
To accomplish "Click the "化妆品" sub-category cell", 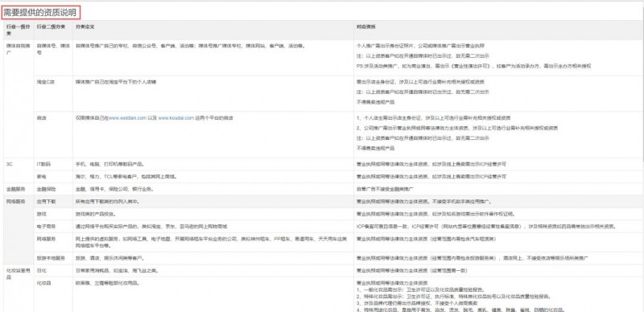I will point(53,294).
